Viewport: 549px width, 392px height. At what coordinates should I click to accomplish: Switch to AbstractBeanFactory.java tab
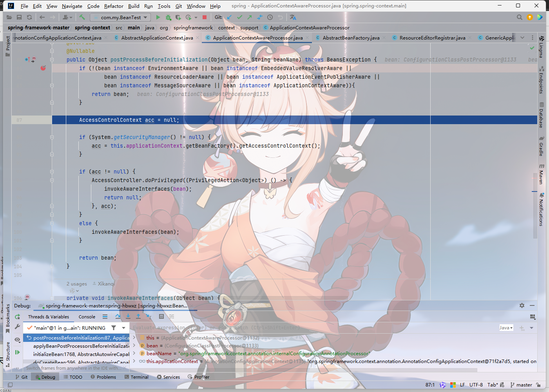[351, 38]
